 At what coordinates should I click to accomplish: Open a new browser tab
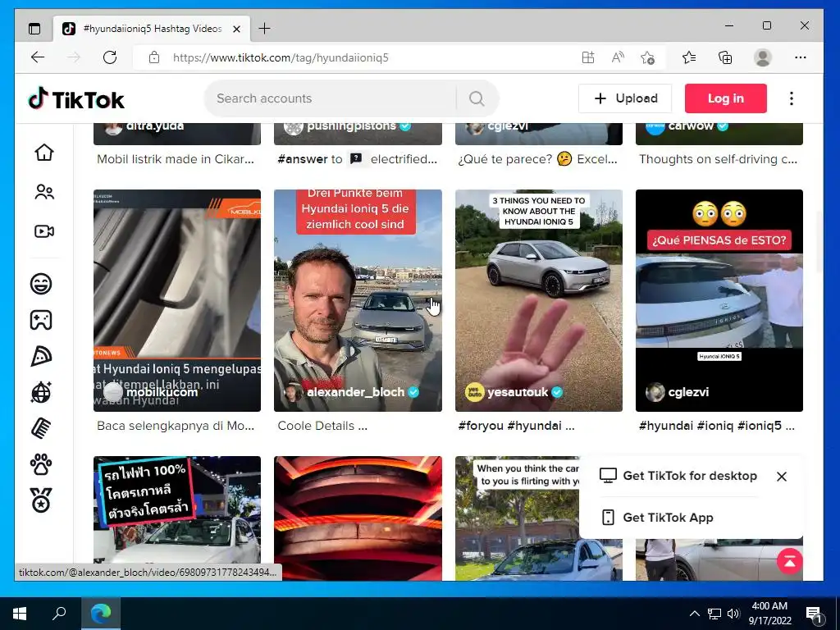click(265, 29)
